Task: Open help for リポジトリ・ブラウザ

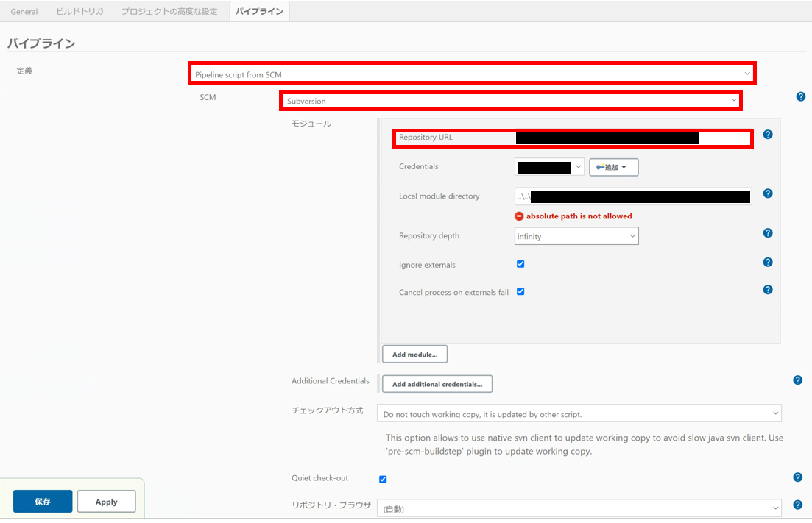Action: [x=797, y=505]
